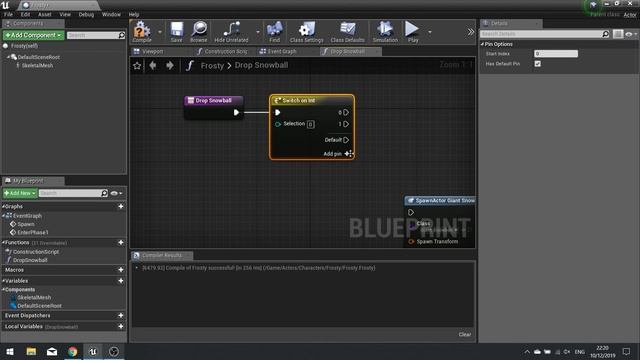
Task: Click Add pin on Switch node
Action: tap(338, 154)
